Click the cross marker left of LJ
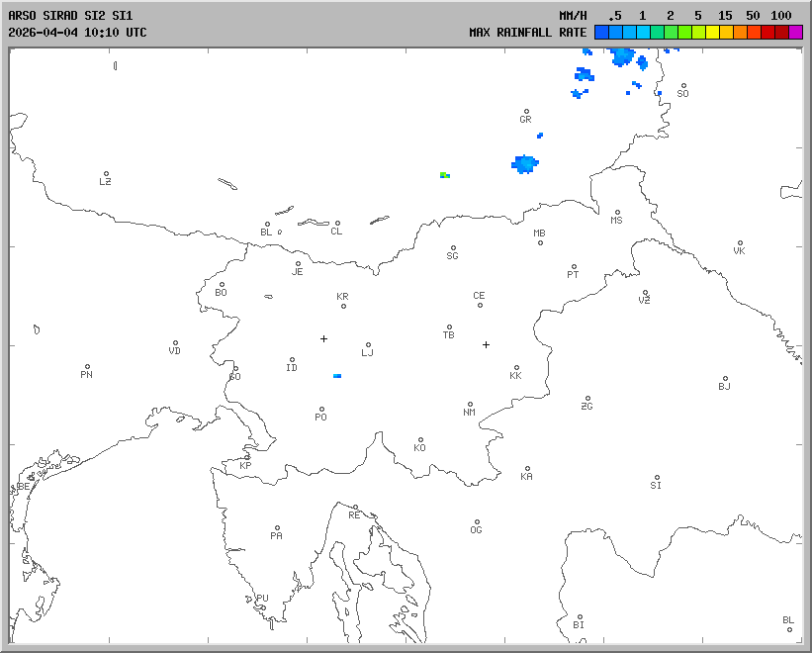The width and height of the screenshot is (812, 653). click(x=323, y=338)
